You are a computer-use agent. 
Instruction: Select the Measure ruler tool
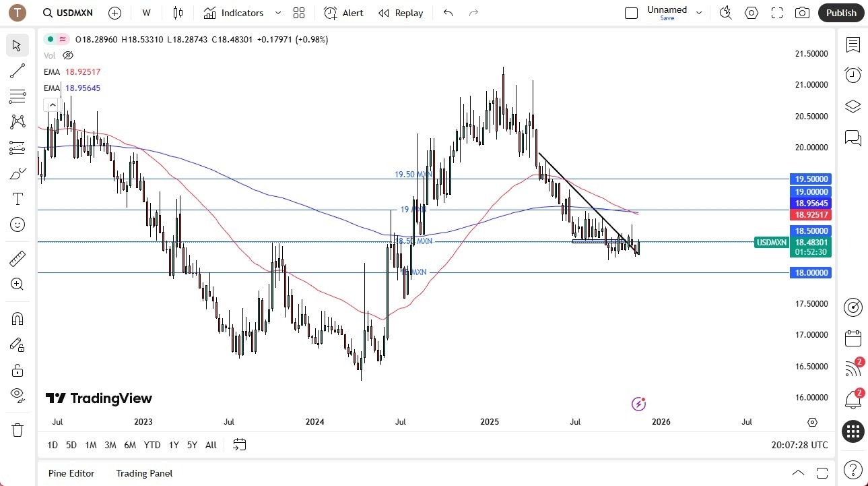point(17,258)
